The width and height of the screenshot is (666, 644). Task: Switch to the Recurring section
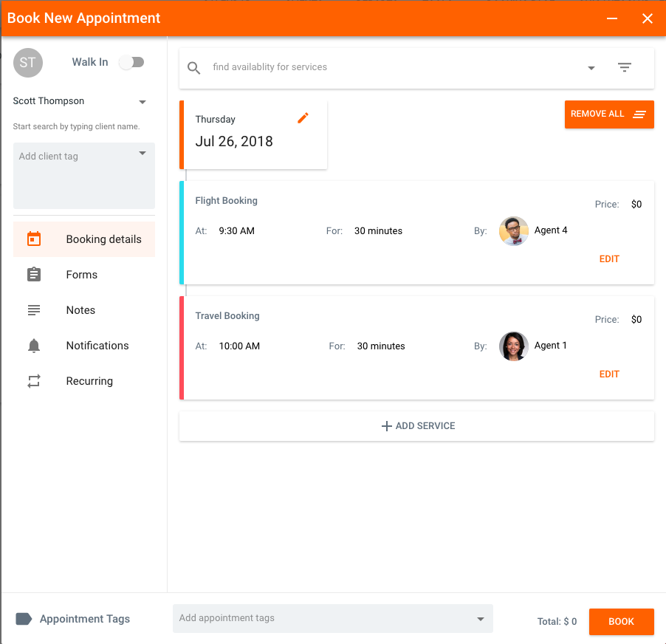[84, 381]
